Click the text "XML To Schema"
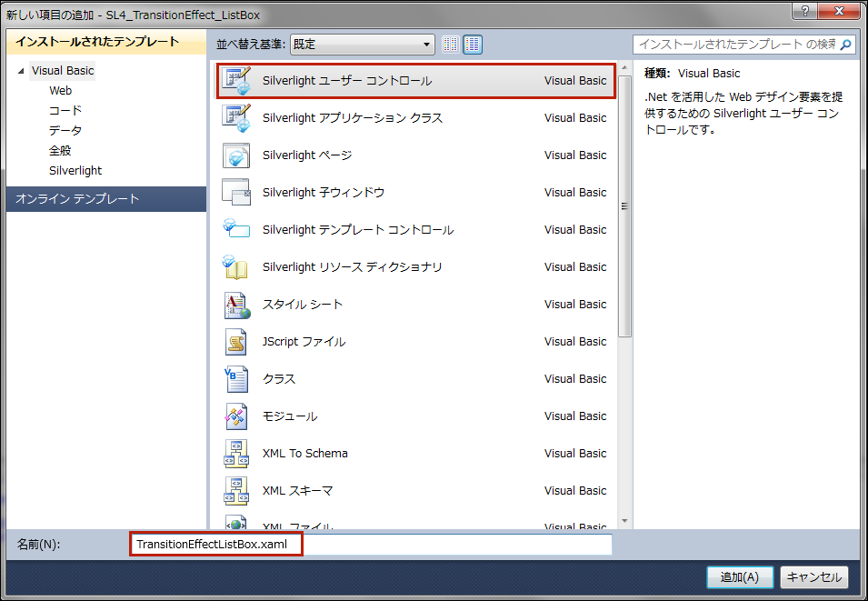Viewport: 868px width, 601px height. pyautogui.click(x=305, y=453)
